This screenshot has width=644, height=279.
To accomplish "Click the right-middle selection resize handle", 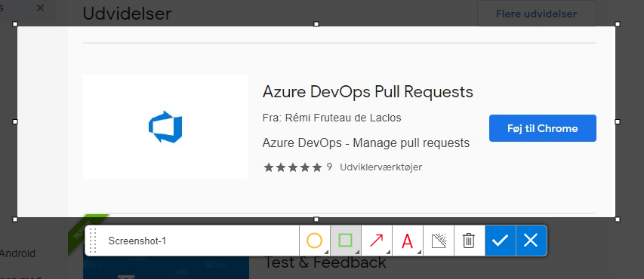I will pos(618,122).
